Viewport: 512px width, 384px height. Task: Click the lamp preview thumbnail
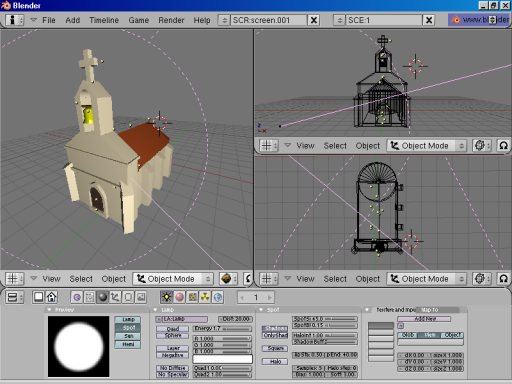[x=79, y=346]
